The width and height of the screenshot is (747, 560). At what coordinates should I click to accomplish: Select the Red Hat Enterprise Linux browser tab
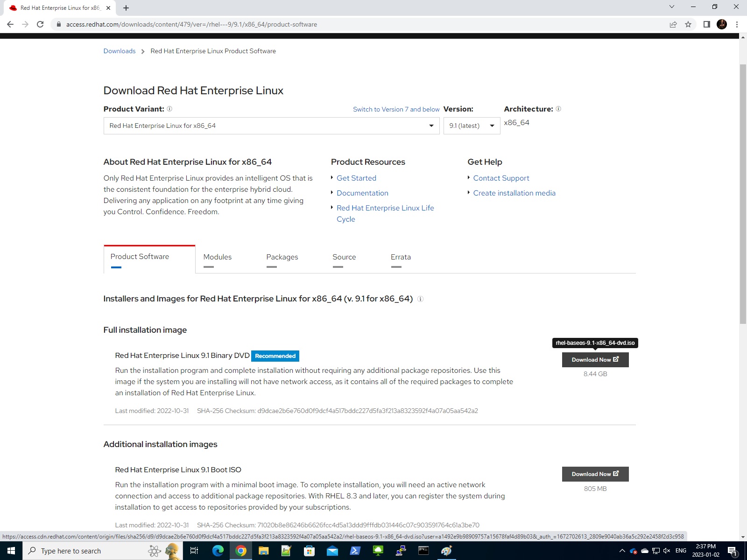(60, 8)
